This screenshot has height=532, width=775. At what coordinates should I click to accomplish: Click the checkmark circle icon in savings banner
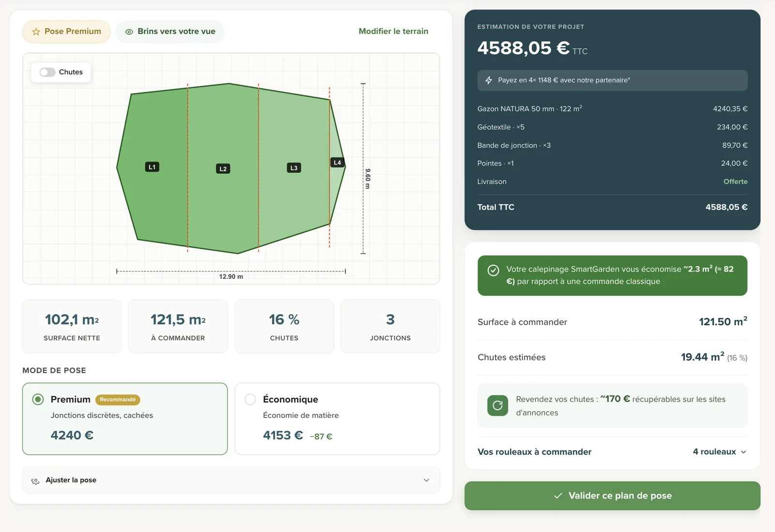(493, 270)
